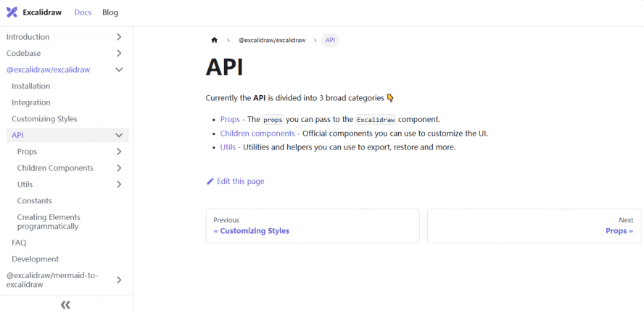Select Installation in the sidebar
644x313 pixels.
(31, 86)
